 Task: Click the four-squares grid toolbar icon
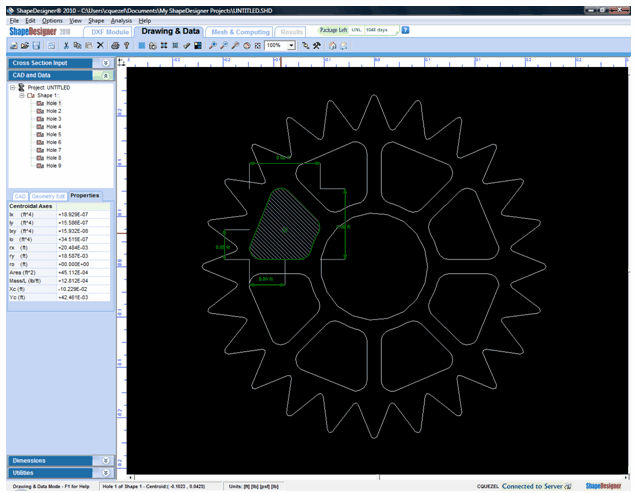164,46
